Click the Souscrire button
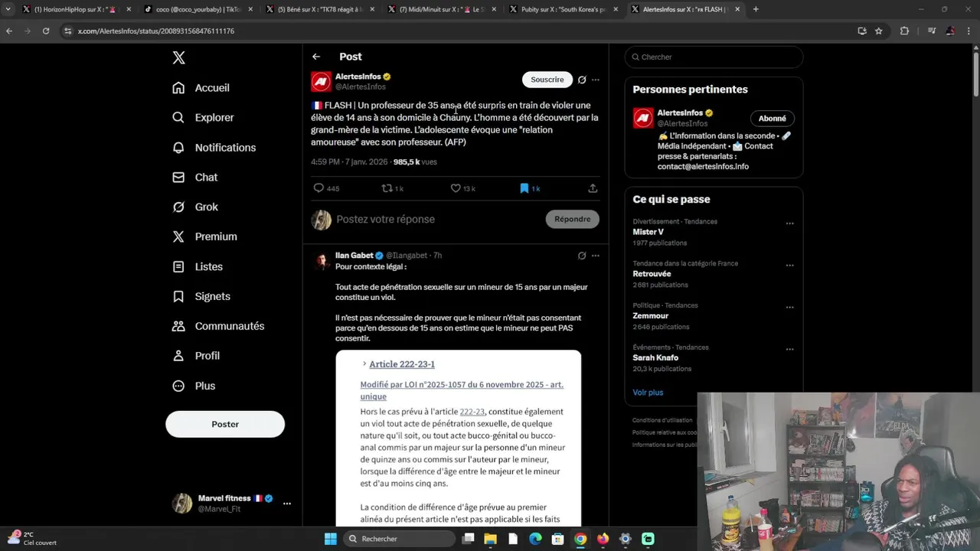Screen dimensions: 980x551 tap(547, 80)
